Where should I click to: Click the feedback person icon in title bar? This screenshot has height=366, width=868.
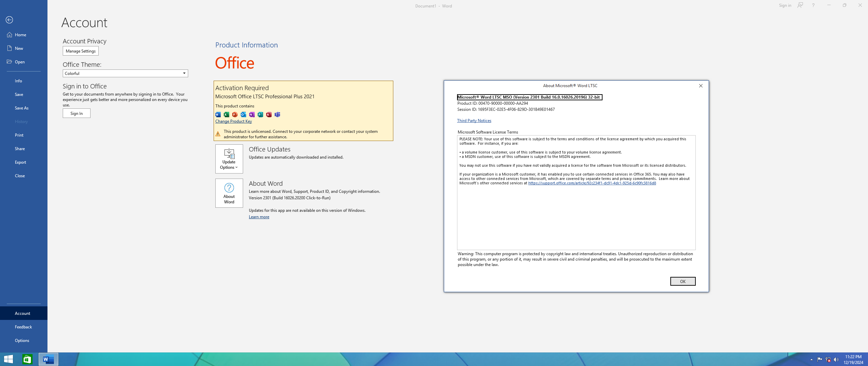click(x=800, y=5)
